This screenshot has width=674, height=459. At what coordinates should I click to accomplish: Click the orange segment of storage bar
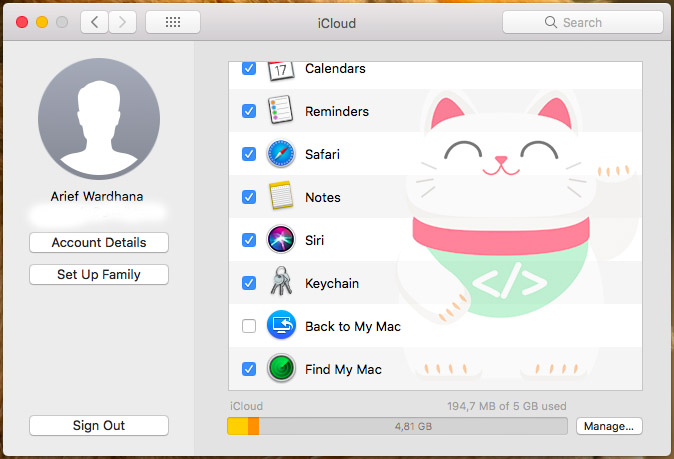click(x=254, y=426)
